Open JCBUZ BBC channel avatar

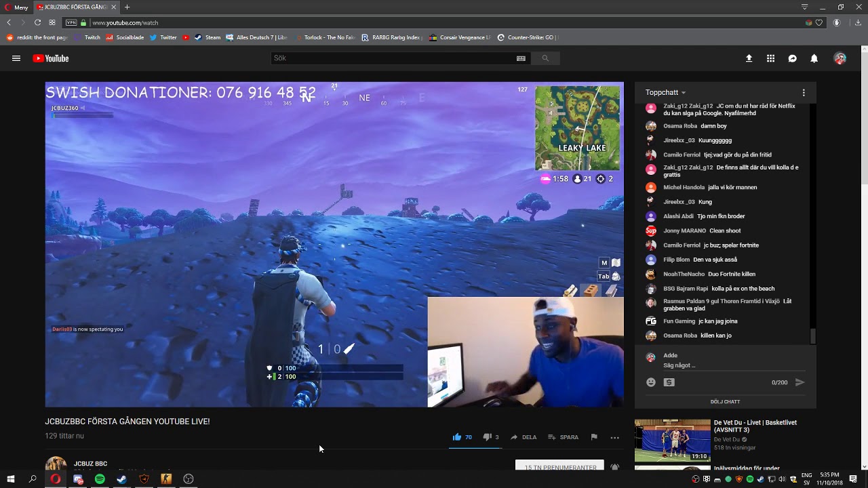pyautogui.click(x=56, y=464)
